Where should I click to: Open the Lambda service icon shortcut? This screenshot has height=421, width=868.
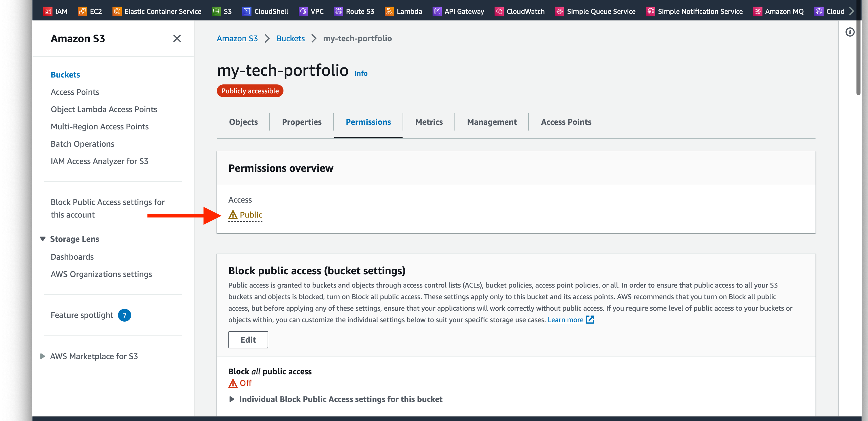(x=389, y=11)
